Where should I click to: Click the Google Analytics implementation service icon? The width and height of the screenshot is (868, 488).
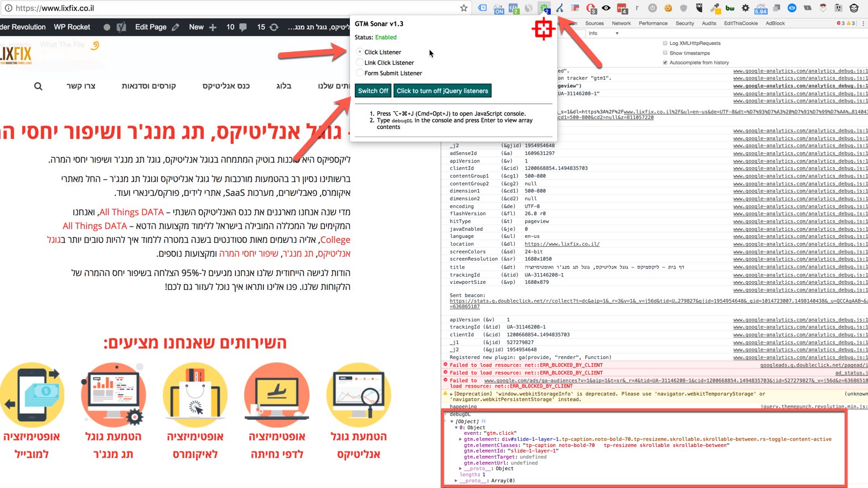[x=359, y=394]
